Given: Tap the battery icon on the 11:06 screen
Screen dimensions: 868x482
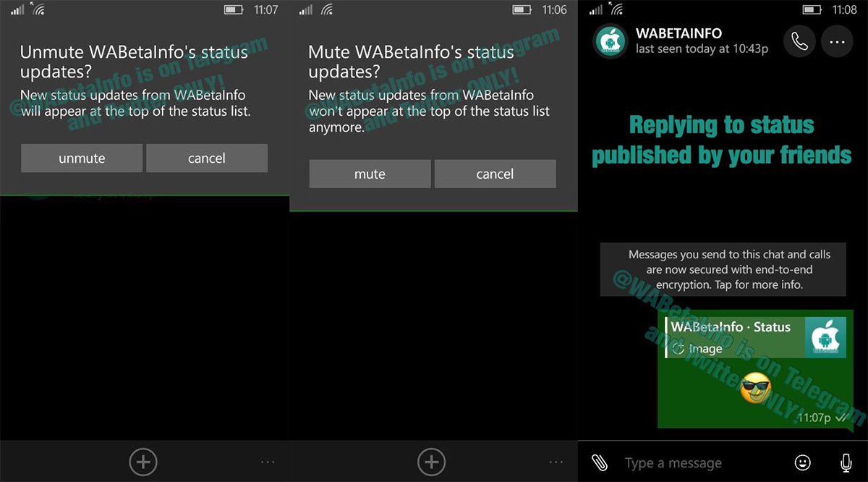Looking at the screenshot, I should tap(522, 10).
